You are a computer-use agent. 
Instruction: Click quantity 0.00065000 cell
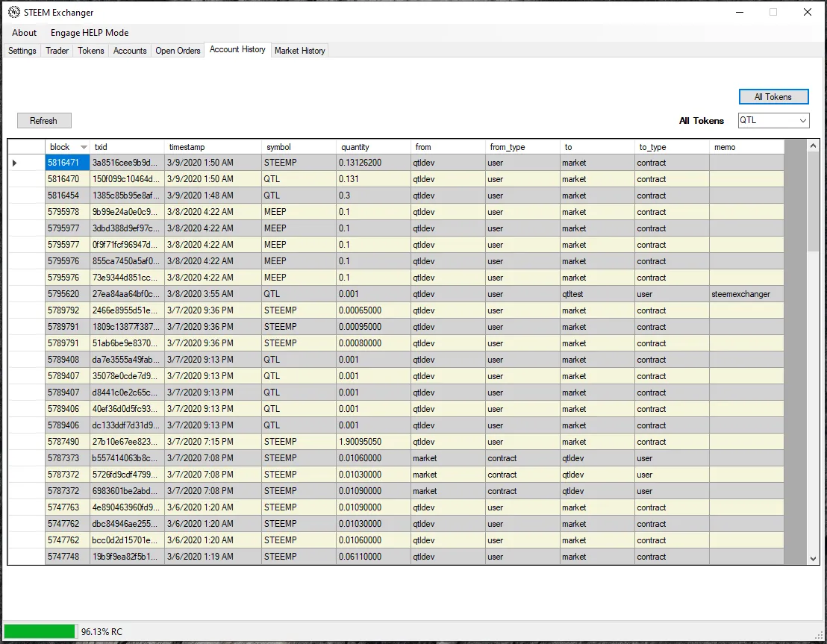(373, 310)
